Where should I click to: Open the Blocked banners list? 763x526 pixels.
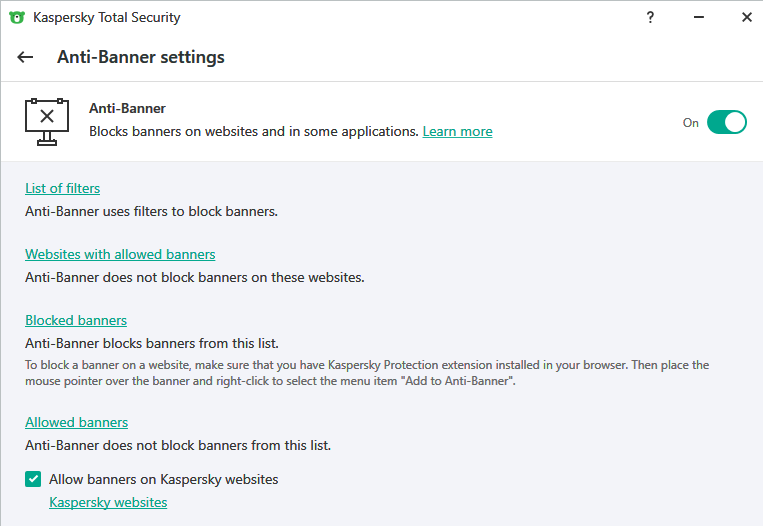[x=76, y=320]
